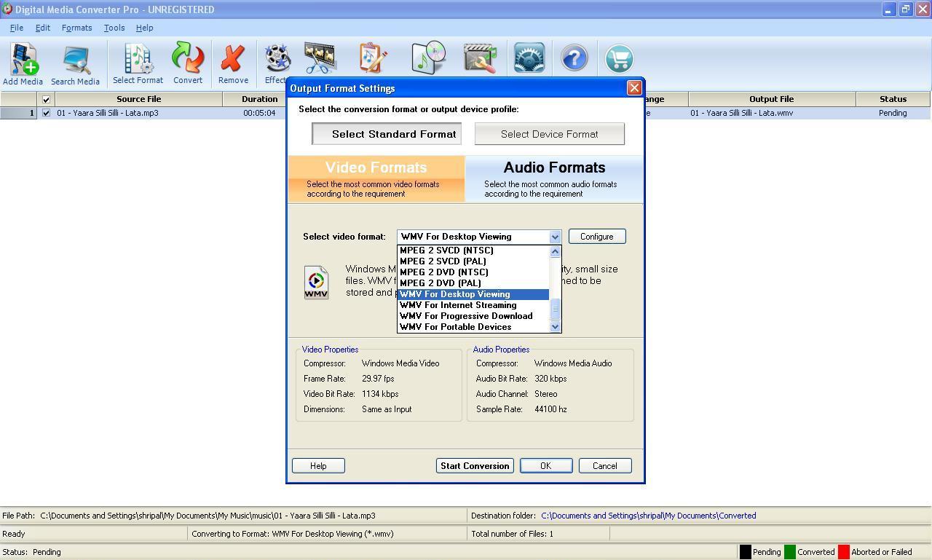Viewport: 932px width, 560px height.
Task: Open settings via blue gear icon
Action: 529,58
